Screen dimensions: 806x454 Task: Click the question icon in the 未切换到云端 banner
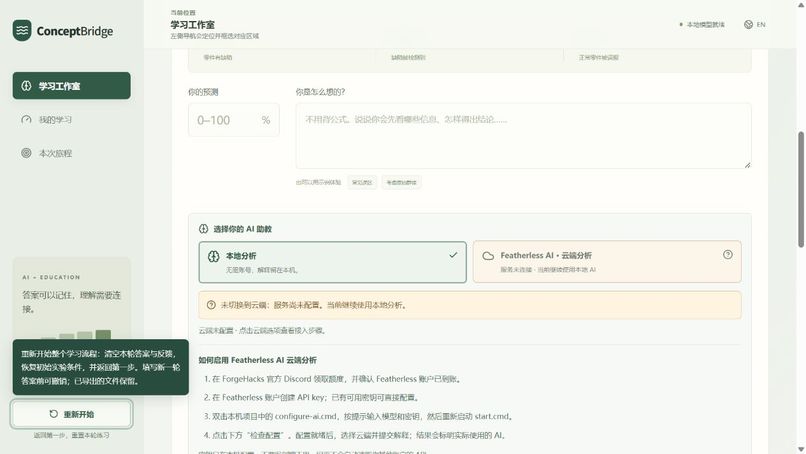click(x=211, y=305)
